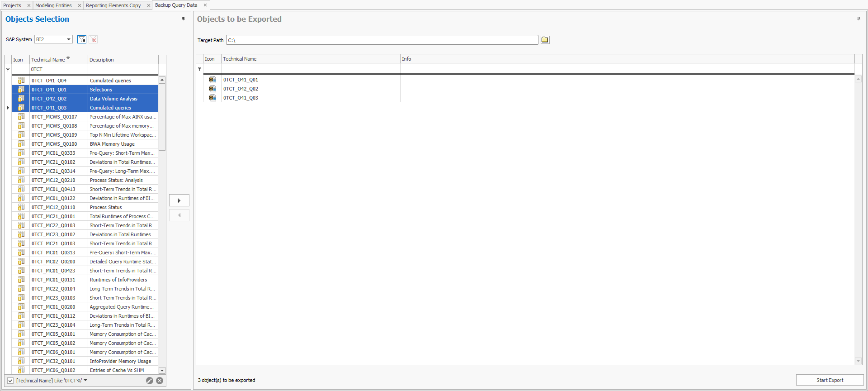868x391 pixels.
Task: Click the Technical Name filter cell with 0TCT
Action: (59, 69)
